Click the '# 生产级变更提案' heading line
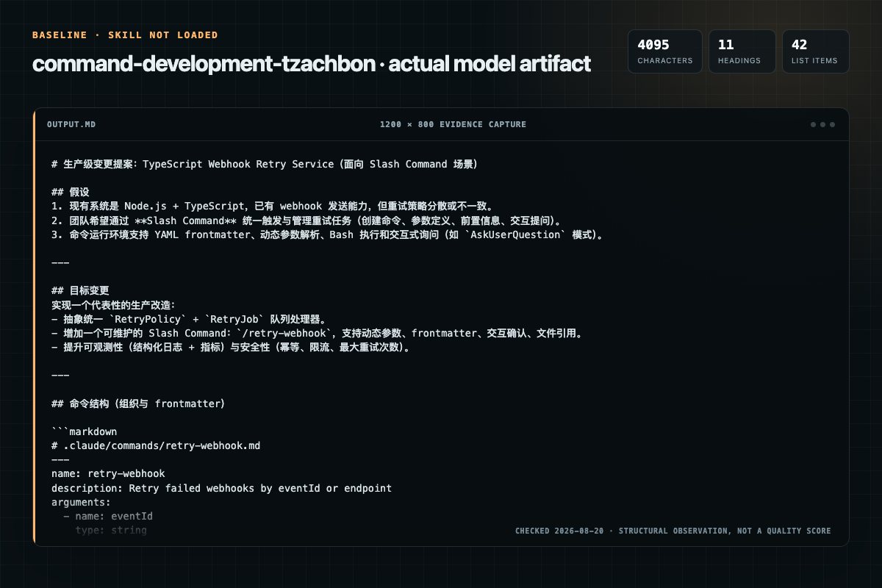 (x=265, y=164)
